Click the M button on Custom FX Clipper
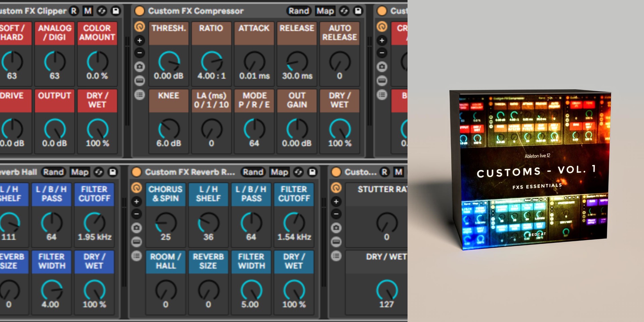 coord(88,11)
